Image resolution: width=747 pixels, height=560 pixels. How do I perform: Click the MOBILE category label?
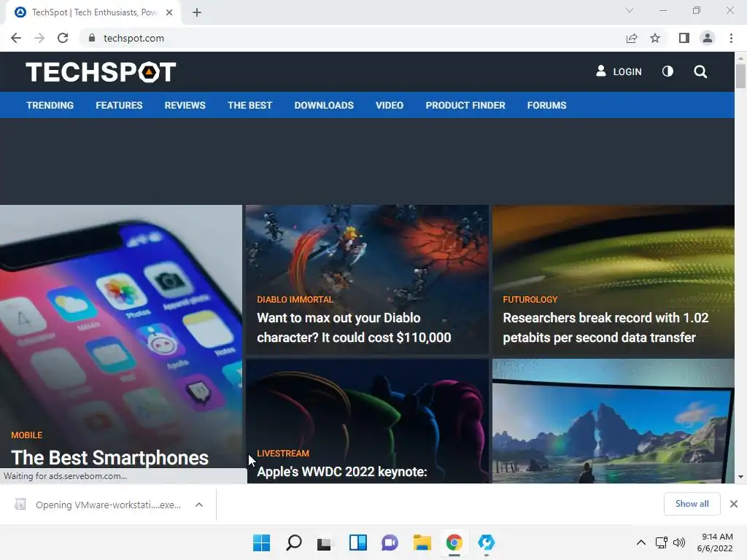[x=27, y=435]
